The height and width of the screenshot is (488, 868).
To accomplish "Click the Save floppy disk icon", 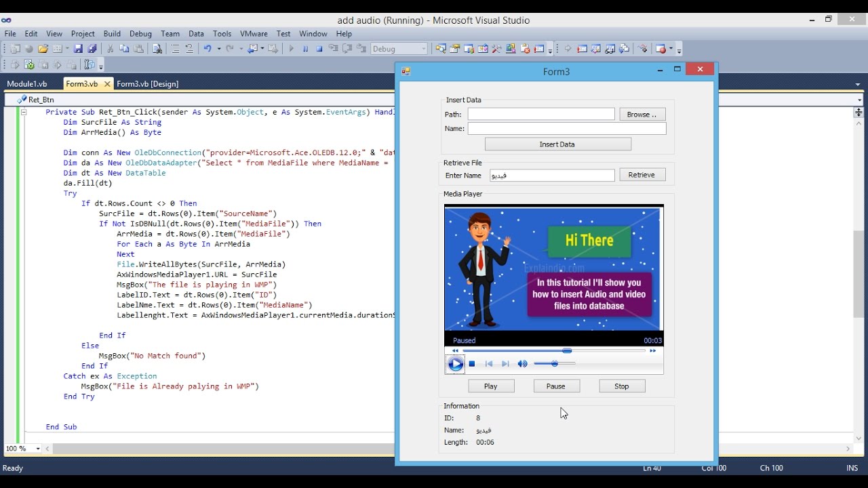I will pos(78,49).
